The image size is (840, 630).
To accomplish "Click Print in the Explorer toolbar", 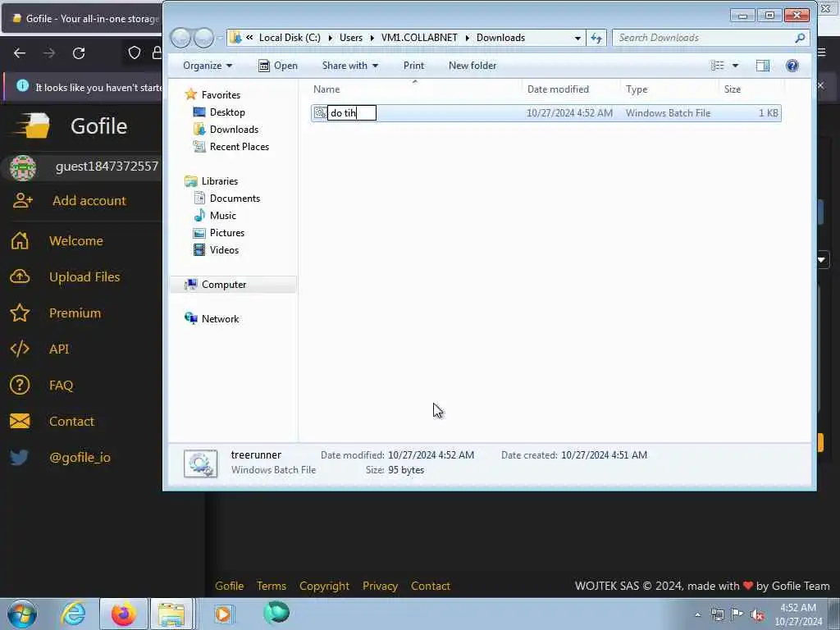I will click(413, 66).
